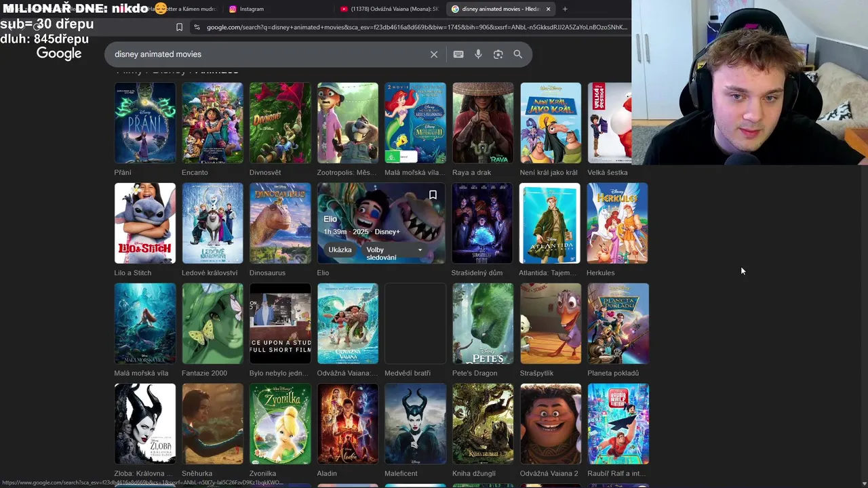868x488 pixels.
Task: Open the Kniha džunglí poster
Action: coord(483,424)
